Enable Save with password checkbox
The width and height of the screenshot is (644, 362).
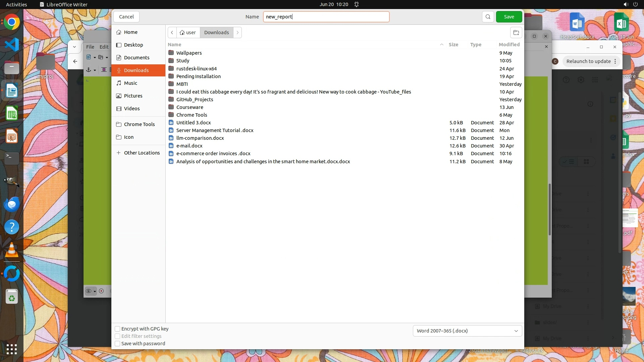[x=118, y=344]
